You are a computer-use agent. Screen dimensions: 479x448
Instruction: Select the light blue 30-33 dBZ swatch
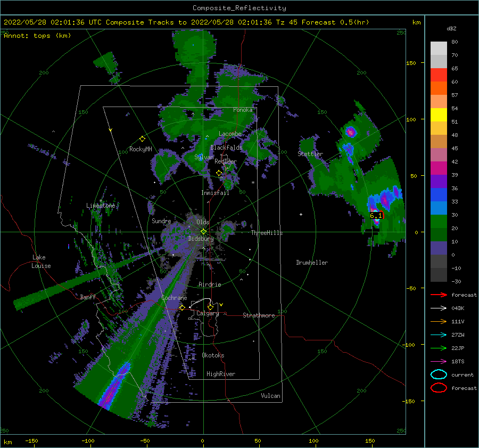(x=439, y=208)
